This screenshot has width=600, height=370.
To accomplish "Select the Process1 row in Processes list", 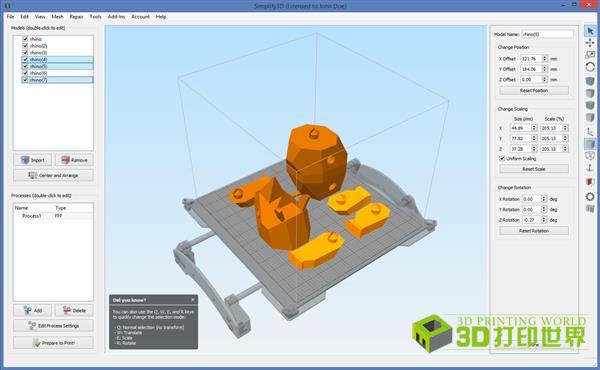I will pyautogui.click(x=53, y=216).
